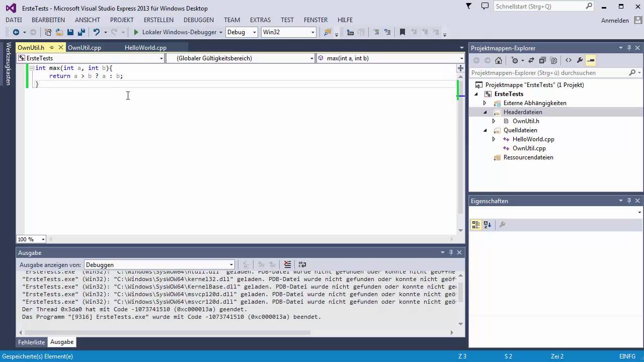Collapse all nodes in Projektmappen-Explorer
The width and height of the screenshot is (644, 362).
coord(542,60)
